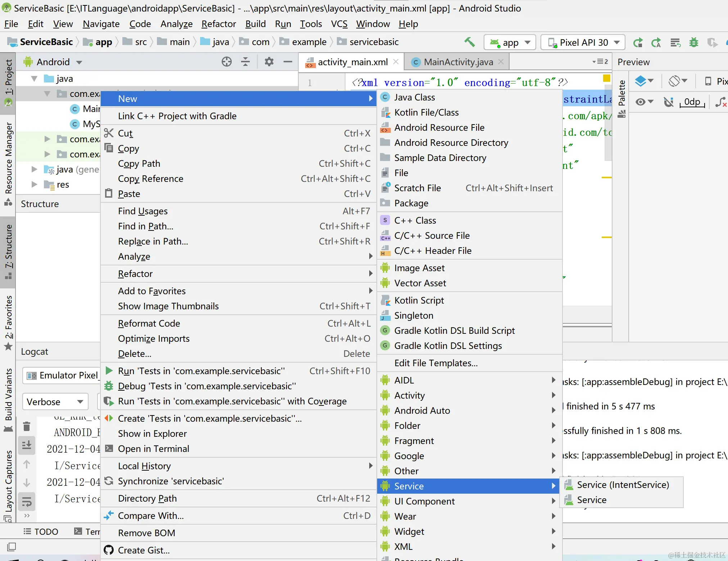Expand the res folder in project tree
This screenshot has width=728, height=561.
tap(35, 184)
